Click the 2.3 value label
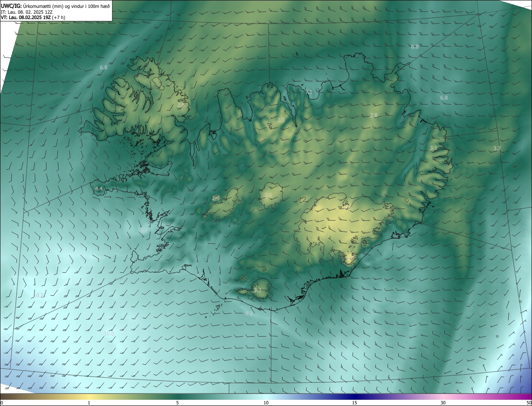532x406 pixels. (x=281, y=120)
